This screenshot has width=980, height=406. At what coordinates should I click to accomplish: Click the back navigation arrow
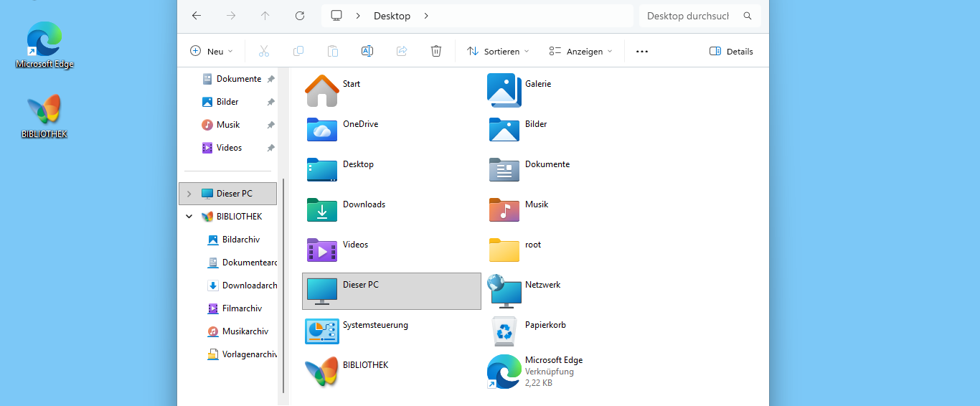197,16
